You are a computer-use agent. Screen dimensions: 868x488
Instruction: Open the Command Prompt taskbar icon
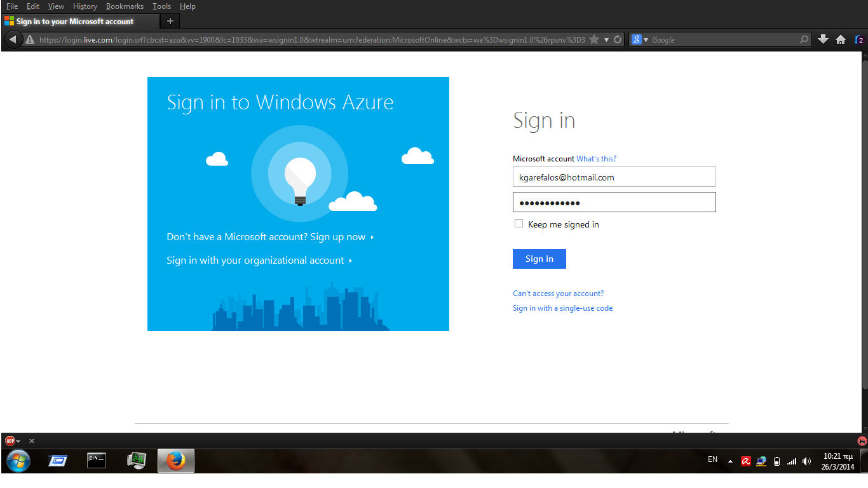pyautogui.click(x=97, y=461)
